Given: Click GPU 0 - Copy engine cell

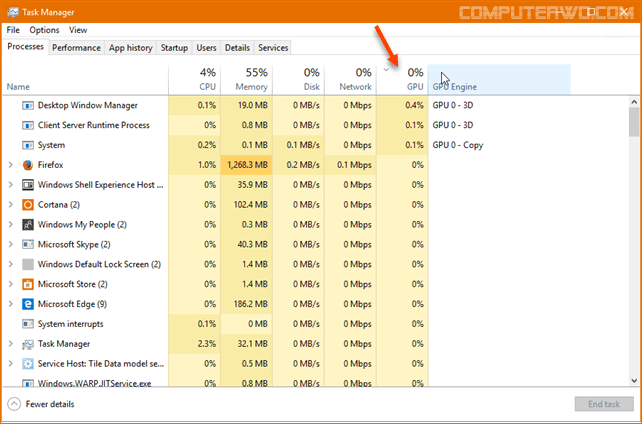Looking at the screenshot, I should [458, 145].
